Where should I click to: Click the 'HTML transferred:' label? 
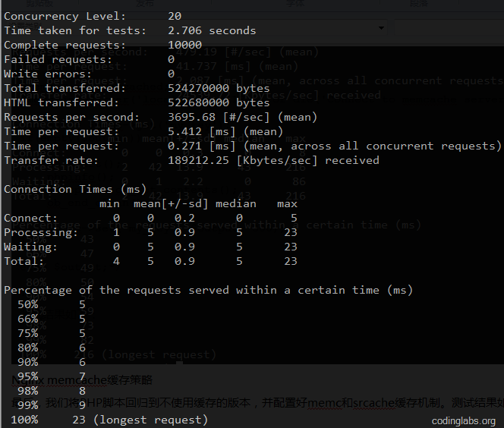tap(61, 102)
